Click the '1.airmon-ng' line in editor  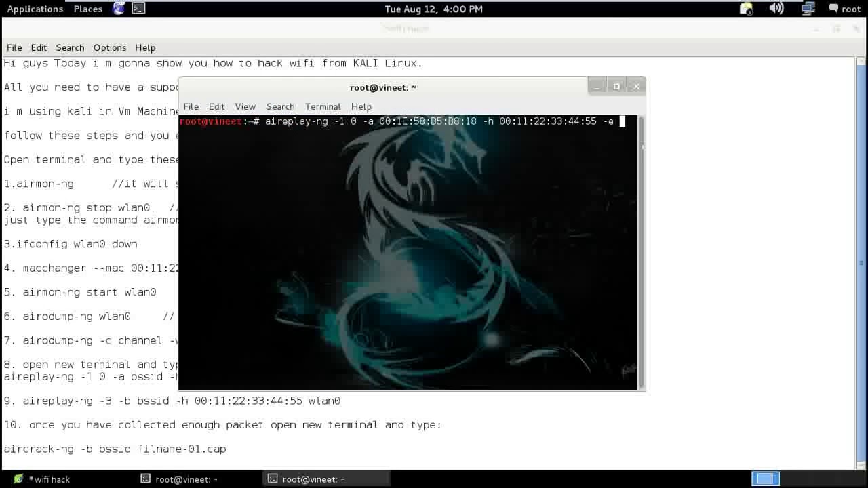(91, 184)
